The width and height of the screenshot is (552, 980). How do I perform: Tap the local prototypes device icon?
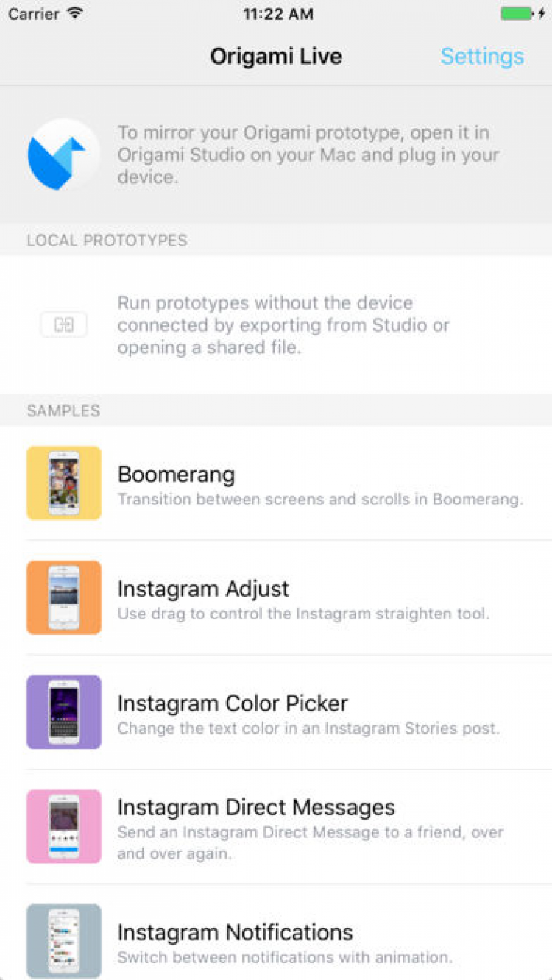64,324
